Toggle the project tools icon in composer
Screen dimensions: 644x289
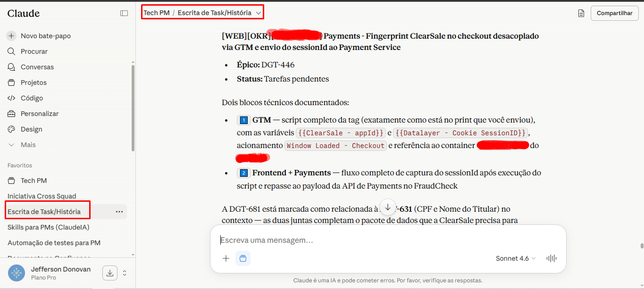[243, 258]
